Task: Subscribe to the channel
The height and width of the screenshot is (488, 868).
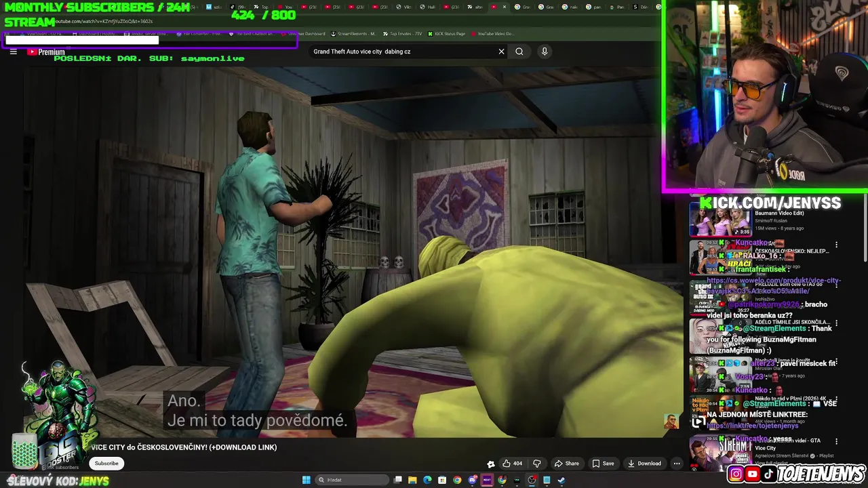Action: tap(106, 464)
